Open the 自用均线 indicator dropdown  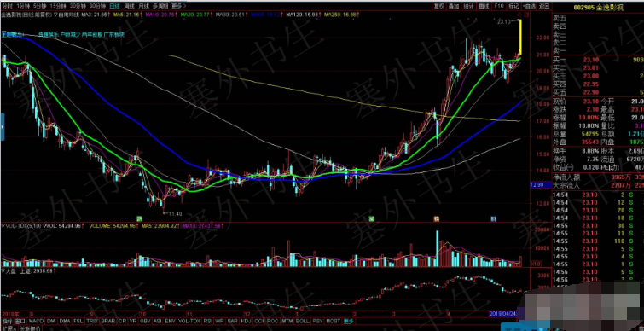67,15
